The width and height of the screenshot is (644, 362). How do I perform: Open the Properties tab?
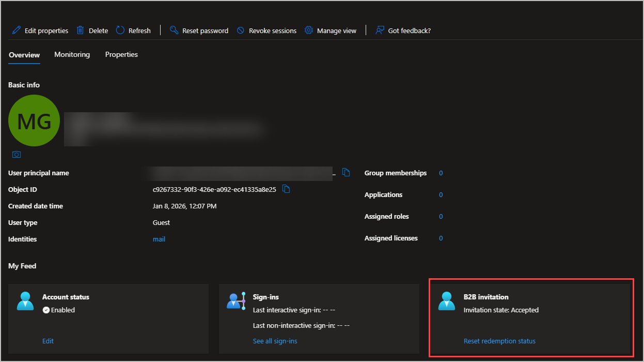(121, 54)
